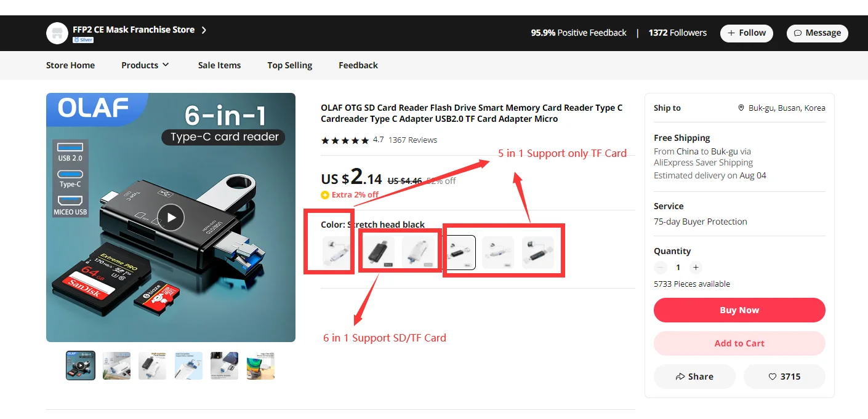Go to Top Selling tab
Viewport: 868px width, 419px height.
pyautogui.click(x=289, y=65)
